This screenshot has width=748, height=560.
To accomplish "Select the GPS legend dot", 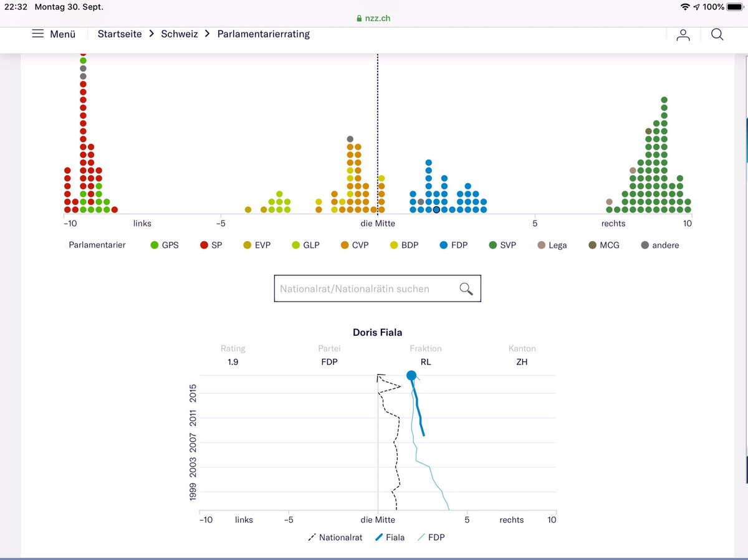I will [x=155, y=245].
